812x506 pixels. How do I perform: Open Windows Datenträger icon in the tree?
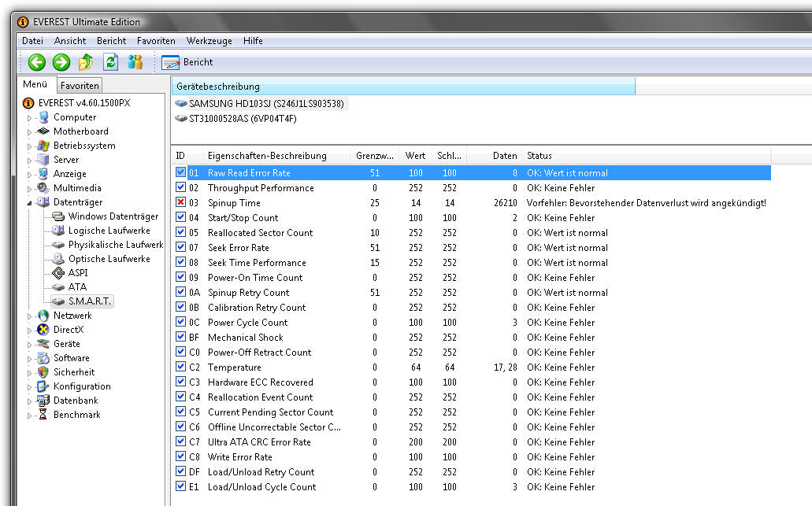(58, 216)
